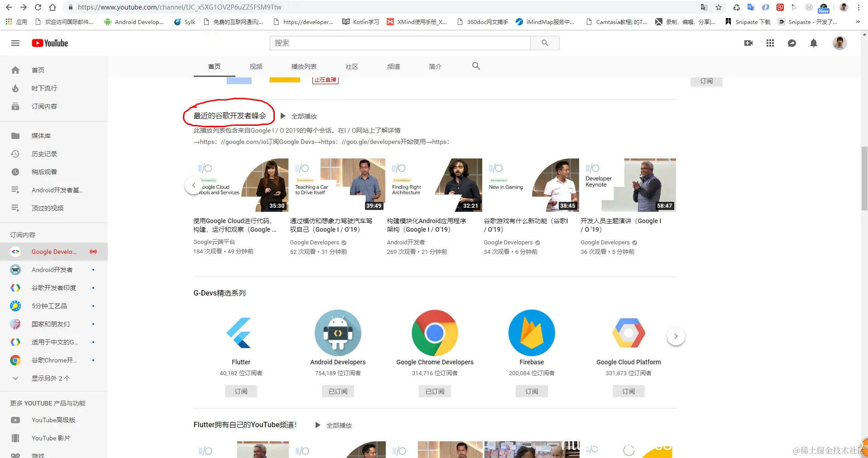
Task: Open your account profile avatar
Action: [x=839, y=43]
